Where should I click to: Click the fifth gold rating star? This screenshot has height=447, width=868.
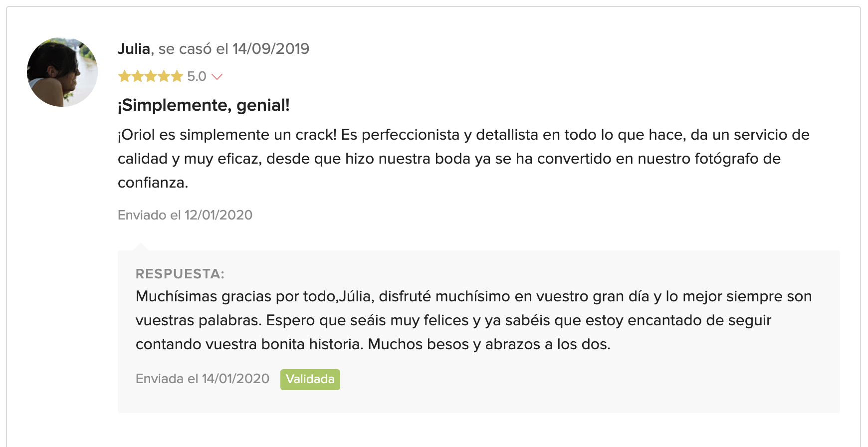click(177, 76)
